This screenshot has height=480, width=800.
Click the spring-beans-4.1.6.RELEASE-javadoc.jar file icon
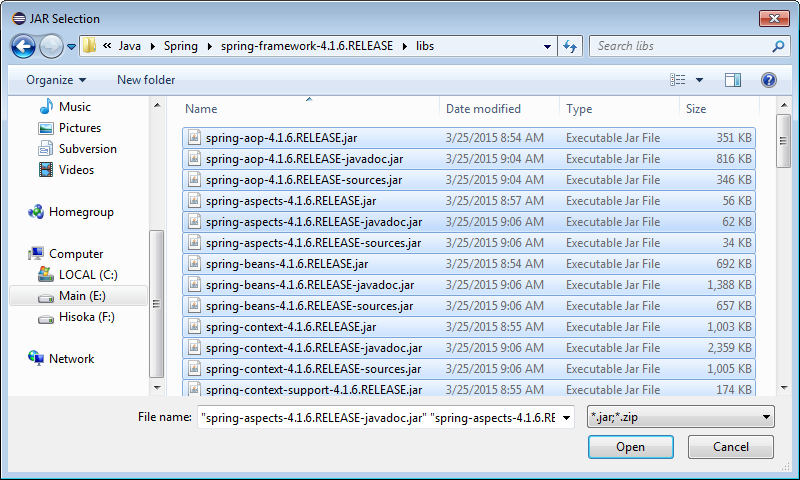pyautogui.click(x=194, y=284)
